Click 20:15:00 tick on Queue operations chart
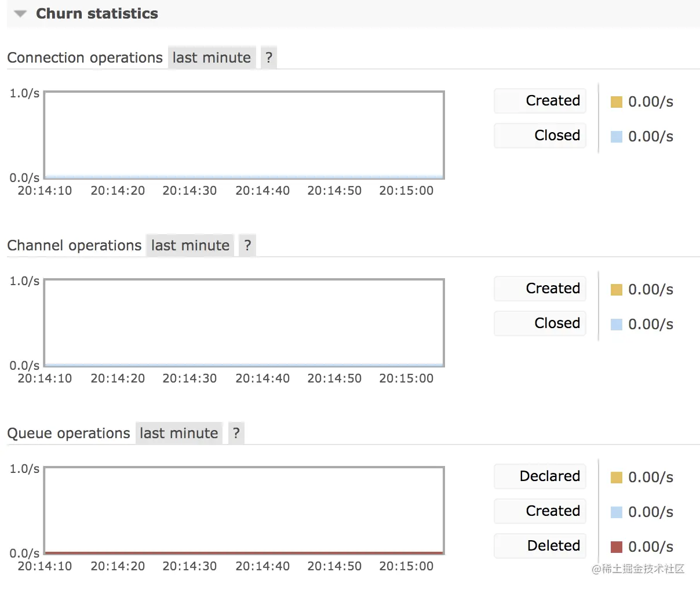 click(406, 566)
